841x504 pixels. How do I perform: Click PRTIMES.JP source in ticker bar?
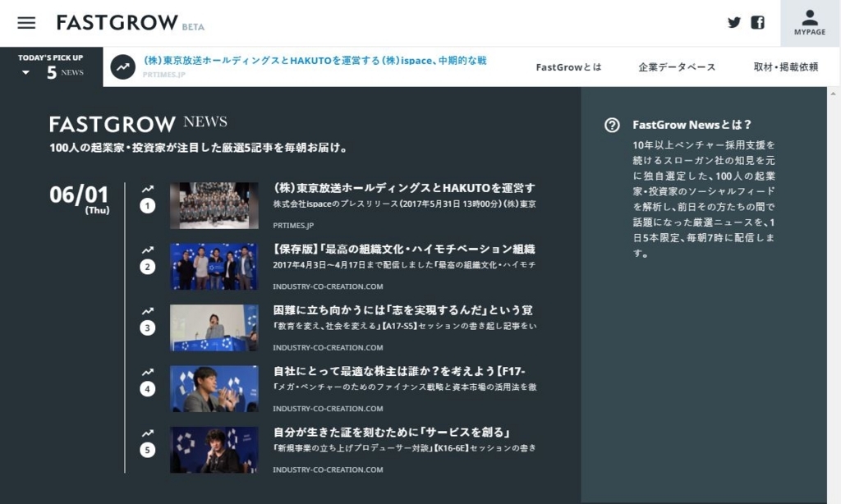click(x=164, y=75)
